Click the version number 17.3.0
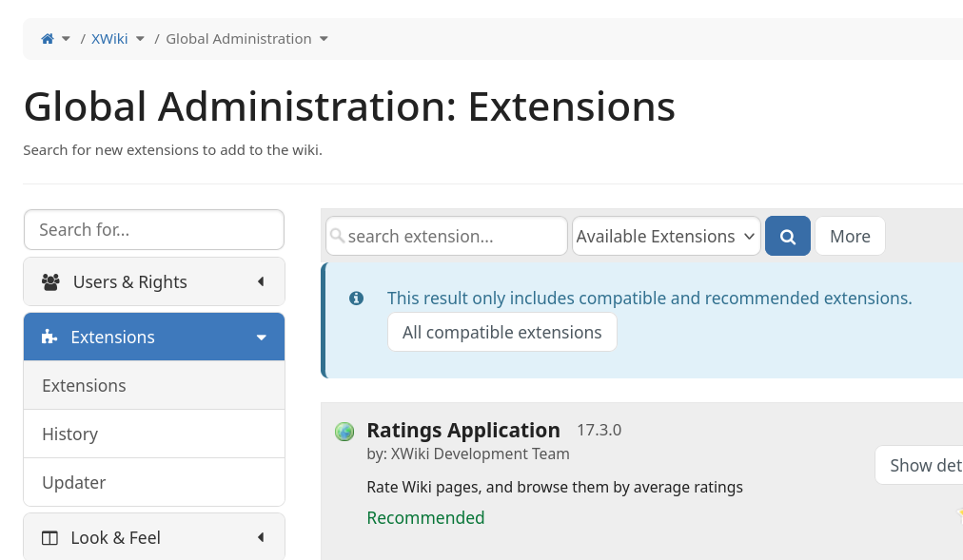The image size is (963, 560). (599, 430)
